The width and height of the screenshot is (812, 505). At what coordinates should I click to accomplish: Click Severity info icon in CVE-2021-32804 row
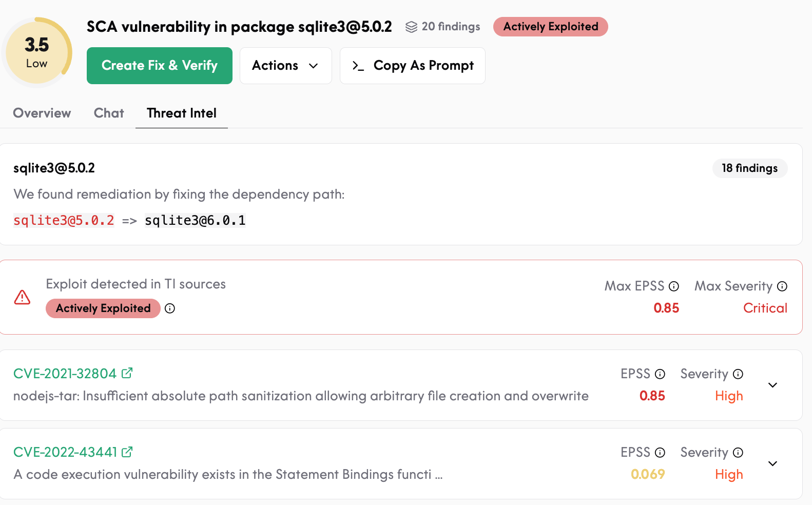[738, 374]
